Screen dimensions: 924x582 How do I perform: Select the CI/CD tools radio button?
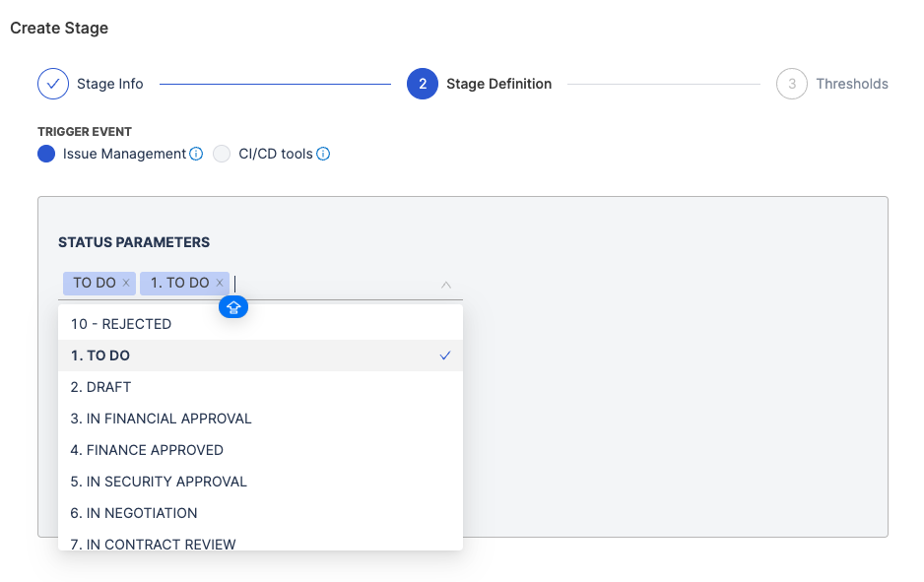[x=222, y=154]
